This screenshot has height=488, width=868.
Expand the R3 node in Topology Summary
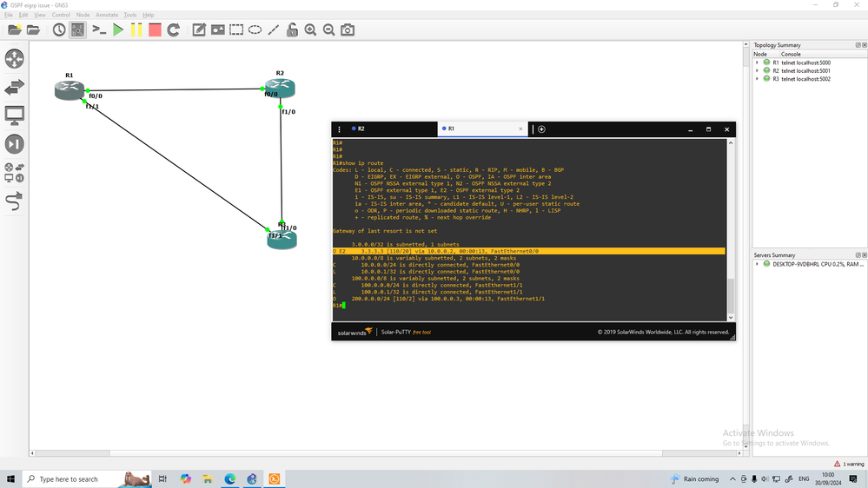758,78
